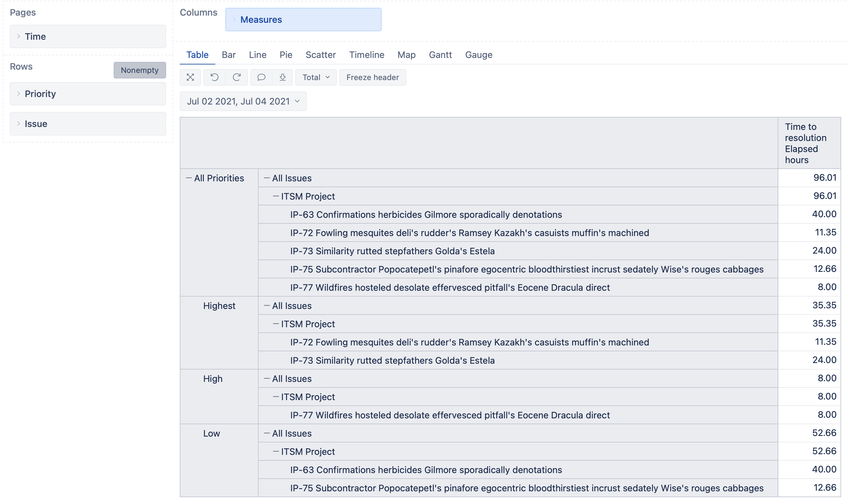The width and height of the screenshot is (848, 504).
Task: Switch to the Pie chart tab
Action: click(x=286, y=55)
